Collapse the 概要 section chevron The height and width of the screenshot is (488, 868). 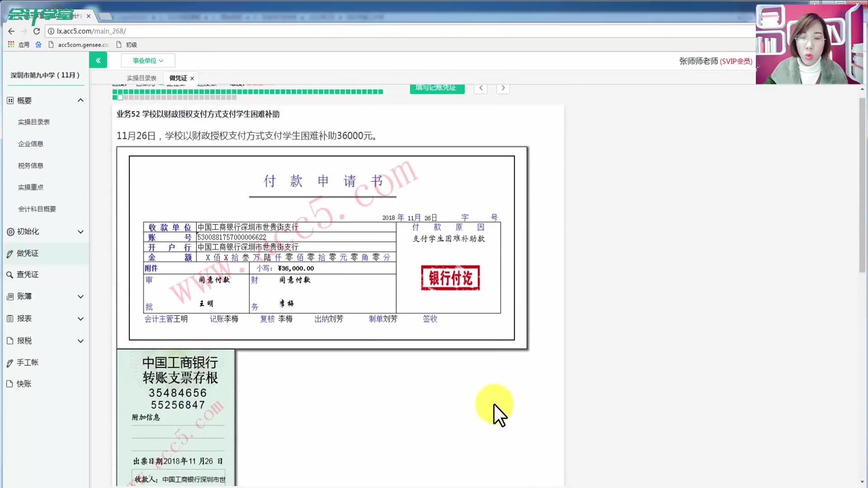click(x=80, y=100)
